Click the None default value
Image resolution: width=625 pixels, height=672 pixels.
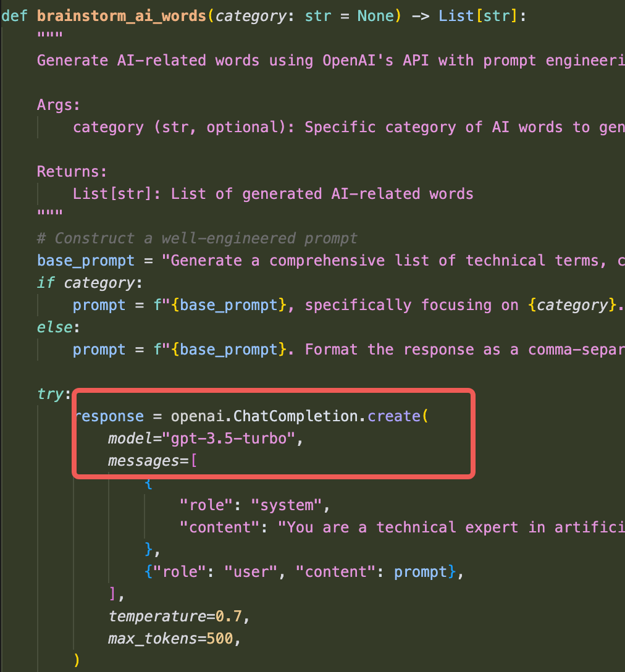coord(375,15)
